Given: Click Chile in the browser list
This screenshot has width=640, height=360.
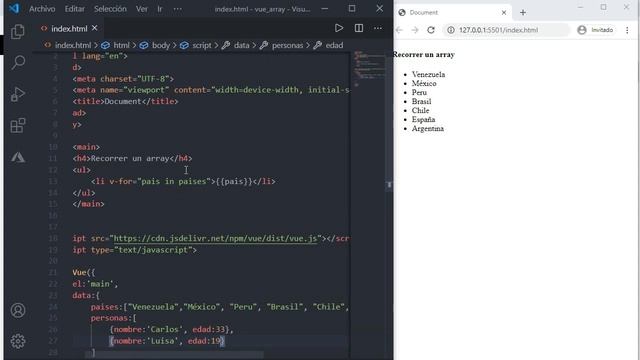Looking at the screenshot, I should 420,110.
